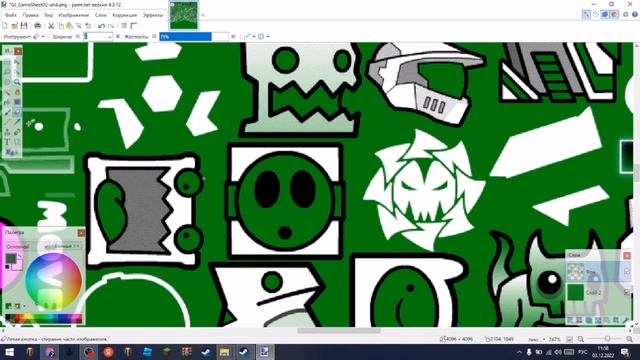Click the Copy icon in the toolbar
The height and width of the screenshot is (360, 640).
tap(60, 26)
